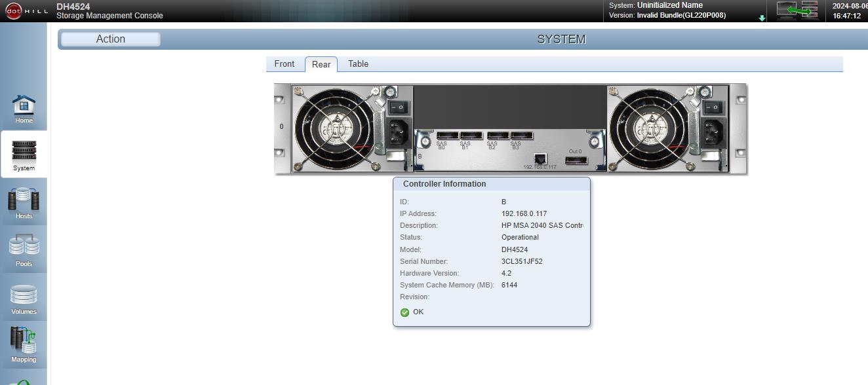Select the Home sidebar icon
Screen dimensions: 868x385
click(x=24, y=108)
